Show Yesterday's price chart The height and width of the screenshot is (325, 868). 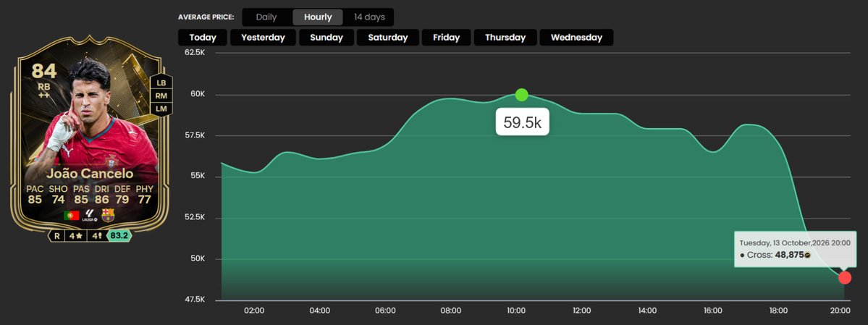[263, 38]
